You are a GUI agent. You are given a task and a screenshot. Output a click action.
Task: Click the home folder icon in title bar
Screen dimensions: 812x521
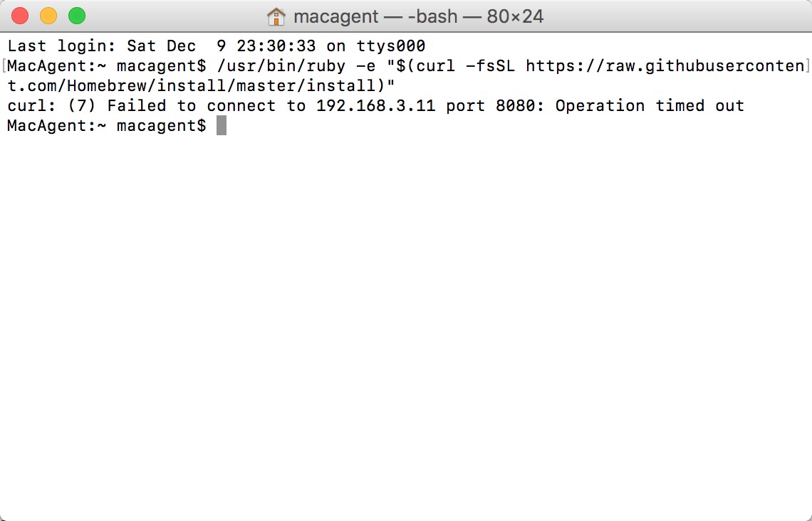point(276,16)
